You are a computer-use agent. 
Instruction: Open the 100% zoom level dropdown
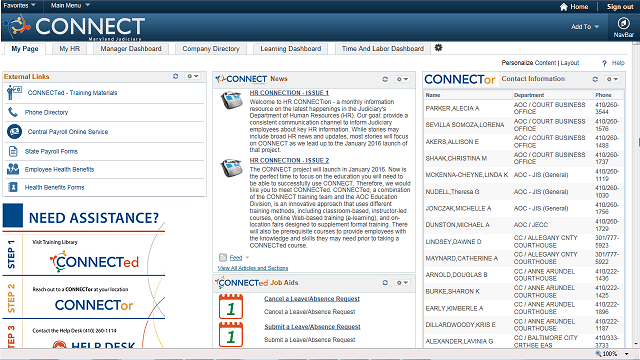coord(626,354)
